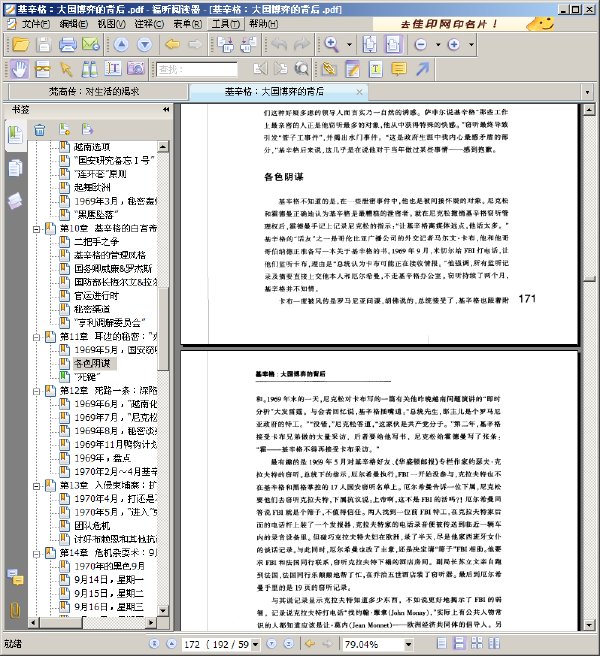Click the Fit Page icon
This screenshot has width=600, height=656.
pos(369,44)
